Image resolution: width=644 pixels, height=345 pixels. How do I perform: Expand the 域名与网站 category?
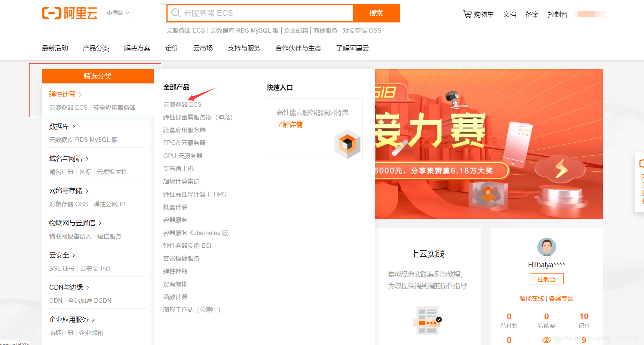[x=69, y=159]
